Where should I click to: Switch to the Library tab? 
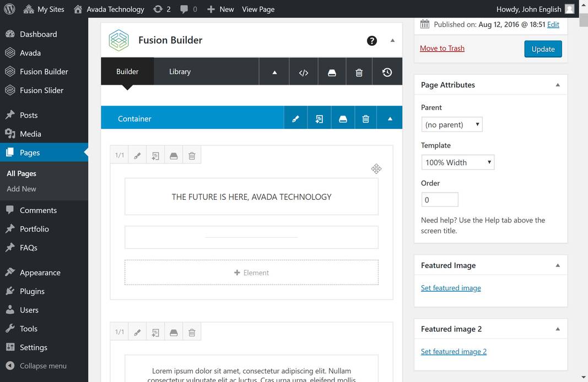[x=180, y=71]
